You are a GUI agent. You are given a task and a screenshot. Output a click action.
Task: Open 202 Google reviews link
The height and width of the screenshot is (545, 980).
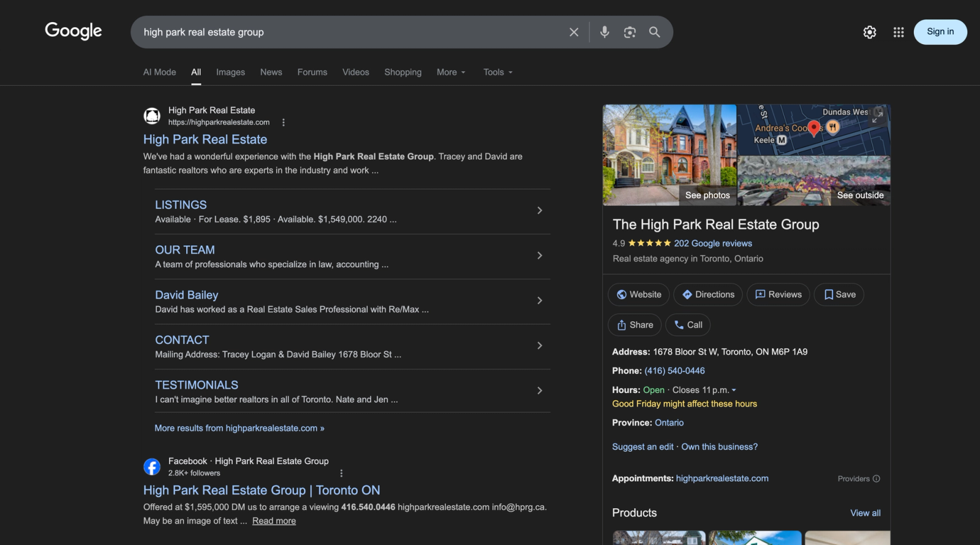tap(713, 243)
